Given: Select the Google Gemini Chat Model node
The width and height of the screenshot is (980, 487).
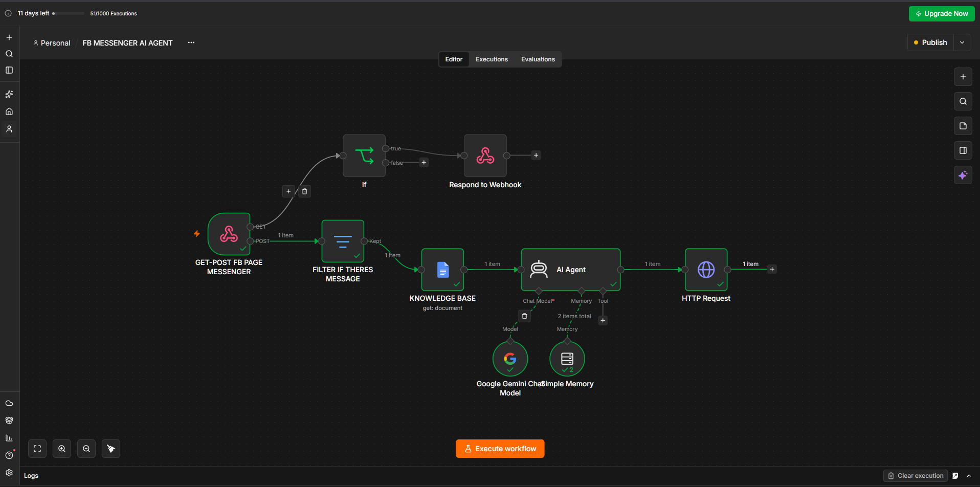Looking at the screenshot, I should pyautogui.click(x=510, y=359).
